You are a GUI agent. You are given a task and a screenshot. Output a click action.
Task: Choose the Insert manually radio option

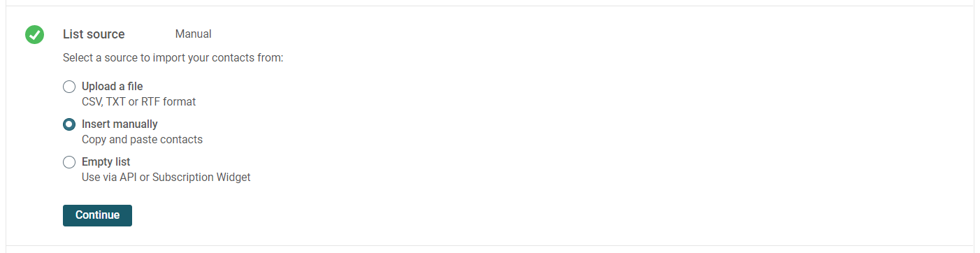pos(69,124)
